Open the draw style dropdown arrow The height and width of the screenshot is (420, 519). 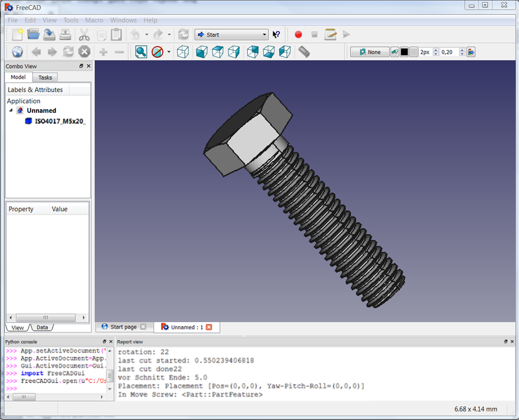(169, 52)
